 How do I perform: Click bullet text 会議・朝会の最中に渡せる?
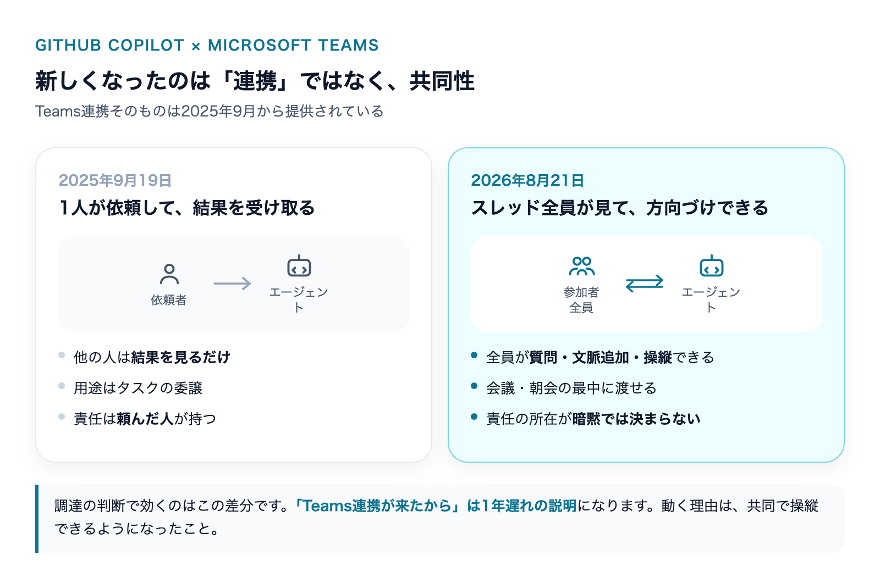pos(571,388)
